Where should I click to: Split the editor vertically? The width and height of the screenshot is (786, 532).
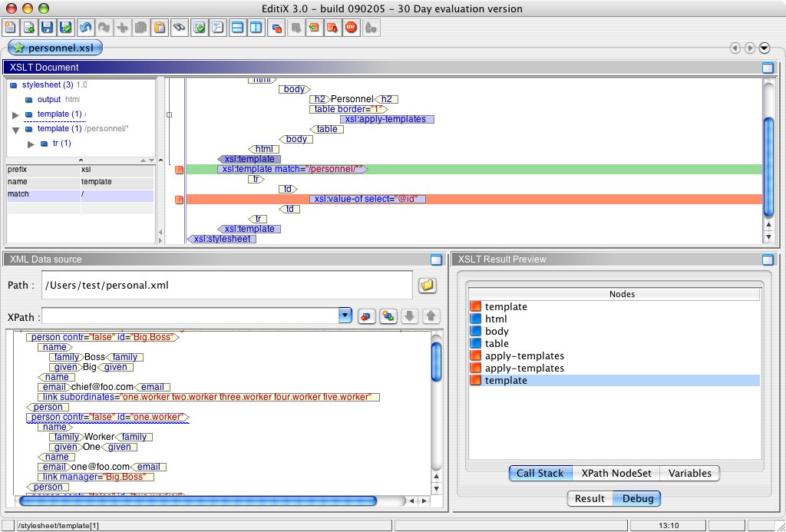pos(256,27)
